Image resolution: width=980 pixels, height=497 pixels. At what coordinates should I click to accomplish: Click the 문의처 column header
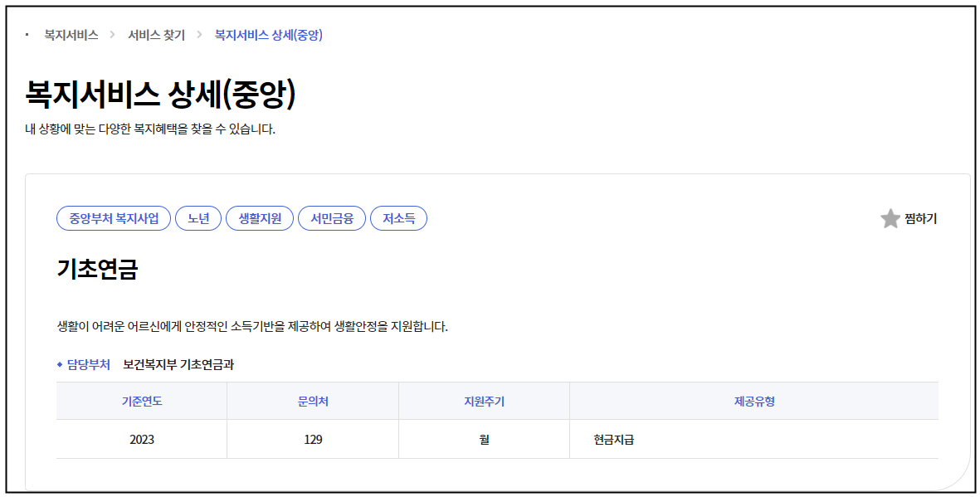point(313,402)
